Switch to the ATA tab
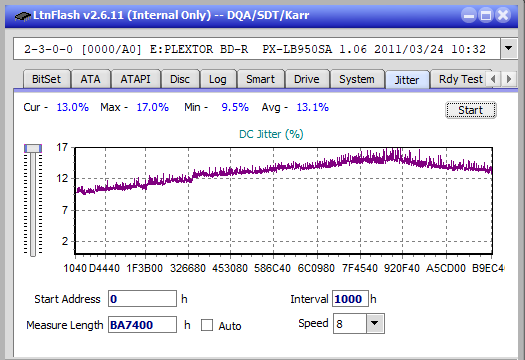525x360 pixels. pos(90,79)
